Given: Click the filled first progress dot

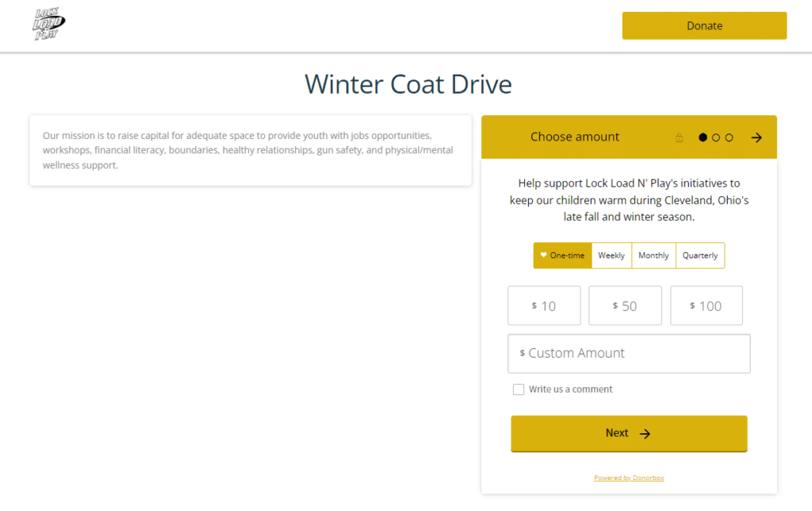Looking at the screenshot, I should 703,137.
